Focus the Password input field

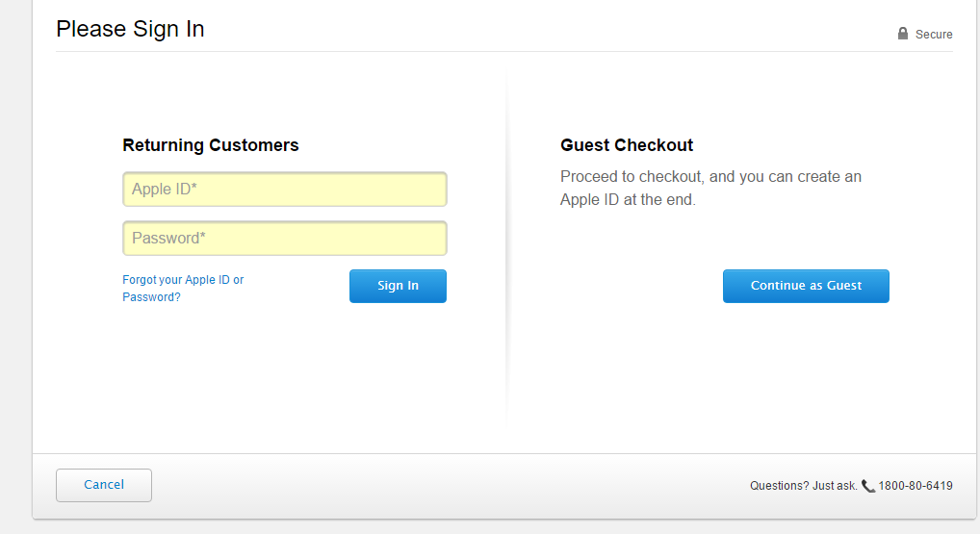pos(285,238)
